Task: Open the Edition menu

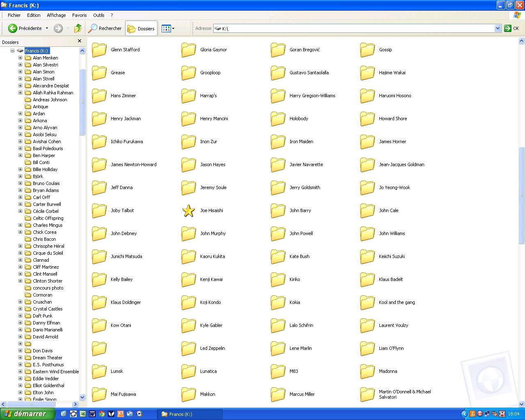Action: coord(34,15)
